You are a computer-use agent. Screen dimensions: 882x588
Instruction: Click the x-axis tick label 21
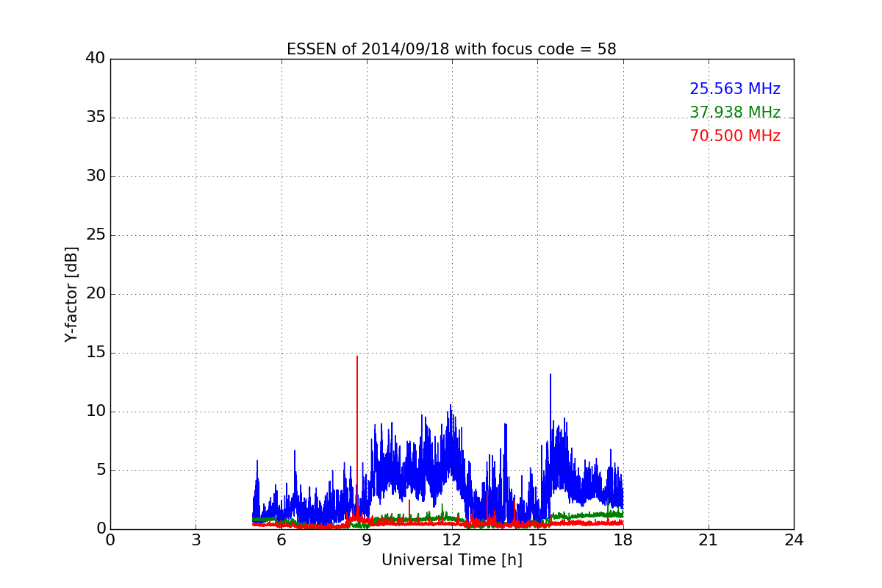point(709,539)
